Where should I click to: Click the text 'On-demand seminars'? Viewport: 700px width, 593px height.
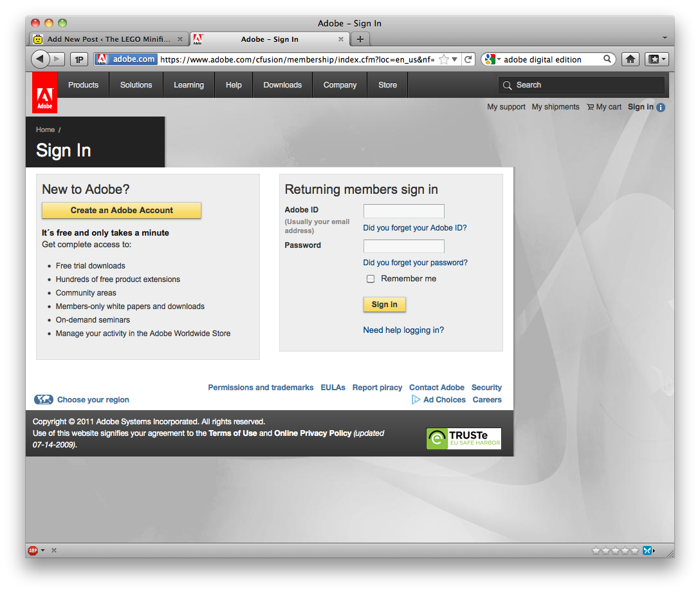coord(93,320)
